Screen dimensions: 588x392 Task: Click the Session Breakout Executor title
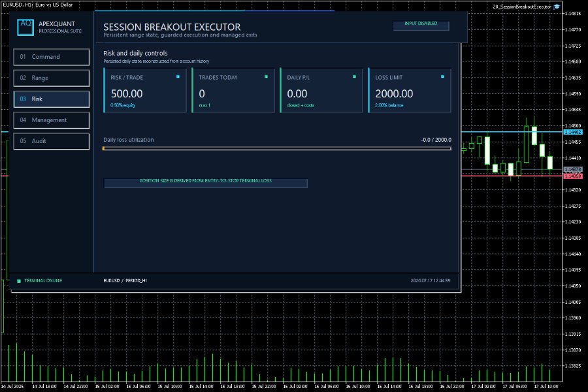pyautogui.click(x=172, y=27)
